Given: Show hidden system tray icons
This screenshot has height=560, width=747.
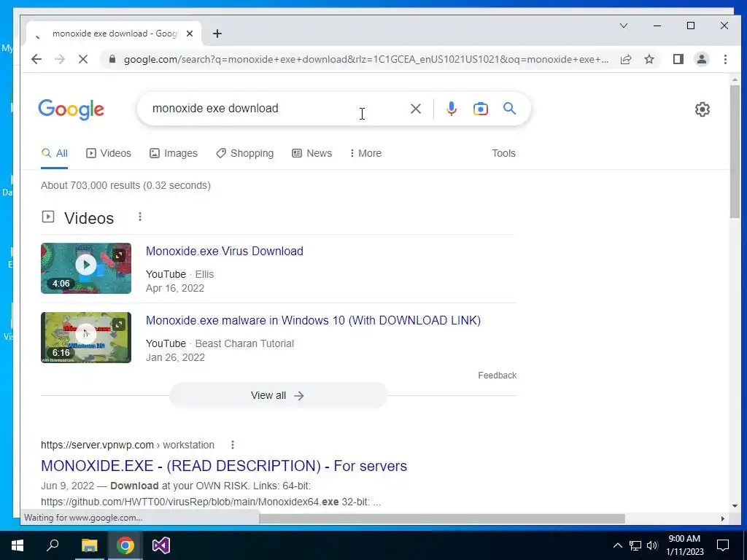Looking at the screenshot, I should click(617, 545).
